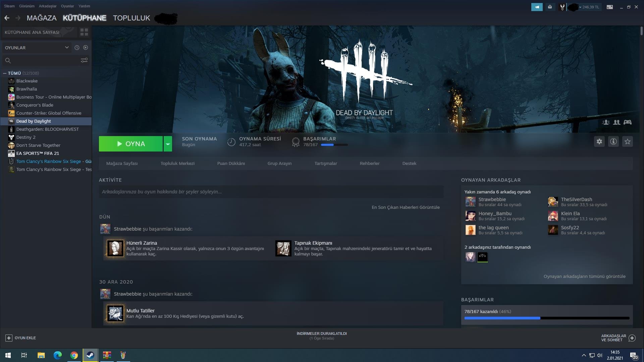644x362 pixels.
Task: Click header achievements progress bar
Action: 334,145
